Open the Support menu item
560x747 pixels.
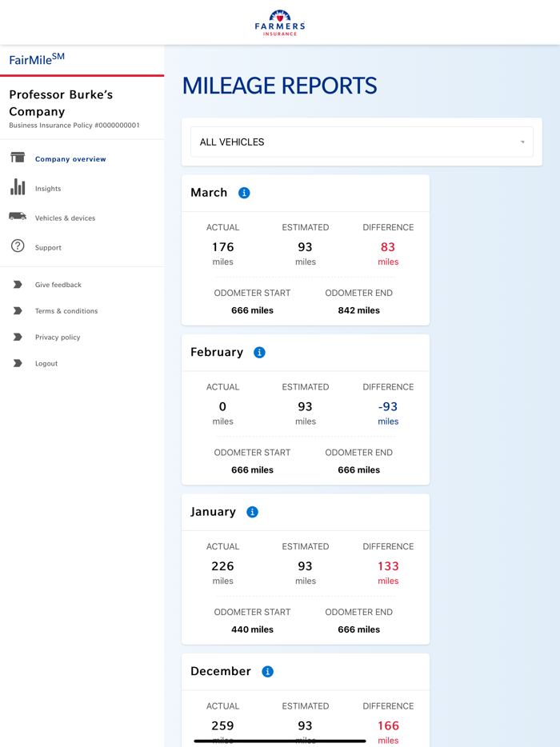pyautogui.click(x=48, y=248)
